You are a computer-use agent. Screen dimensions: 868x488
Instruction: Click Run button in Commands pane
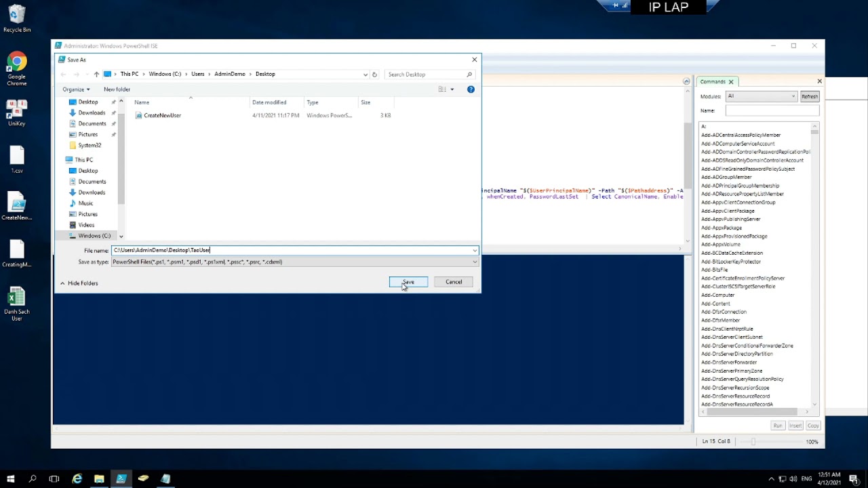click(778, 426)
